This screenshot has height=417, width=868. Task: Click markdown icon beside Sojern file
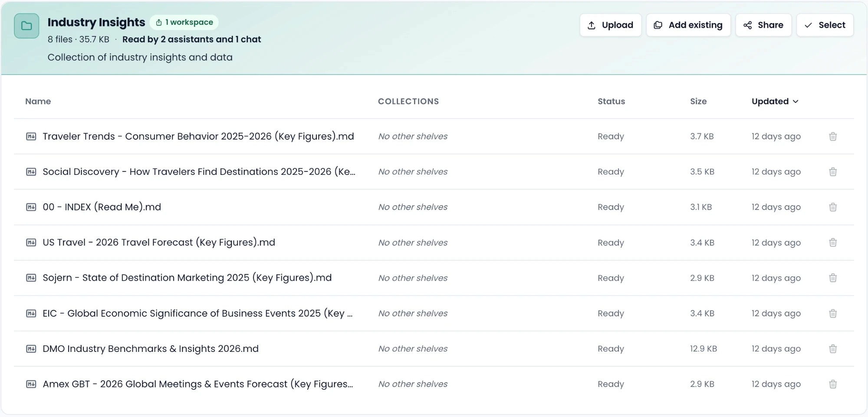click(x=31, y=278)
